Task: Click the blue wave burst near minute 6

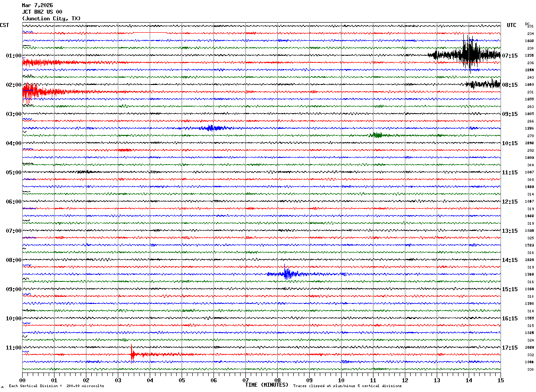Action: click(211, 128)
